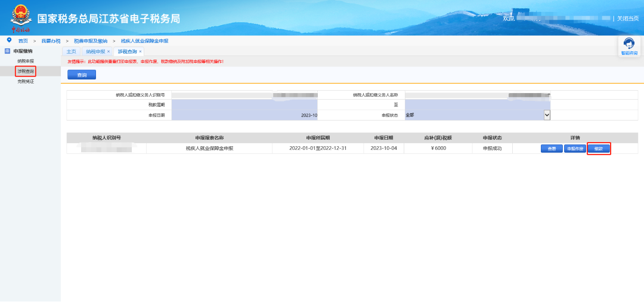
Task: Open 完税凭证 in the left sidebar
Action: click(26, 81)
